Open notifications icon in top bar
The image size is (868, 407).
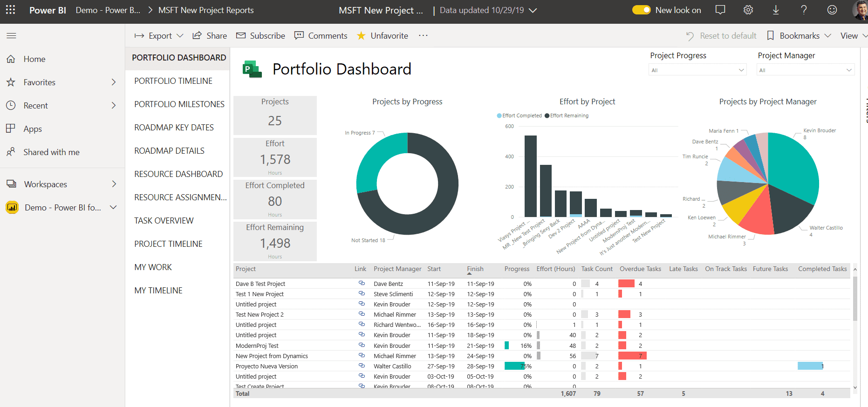click(x=720, y=10)
